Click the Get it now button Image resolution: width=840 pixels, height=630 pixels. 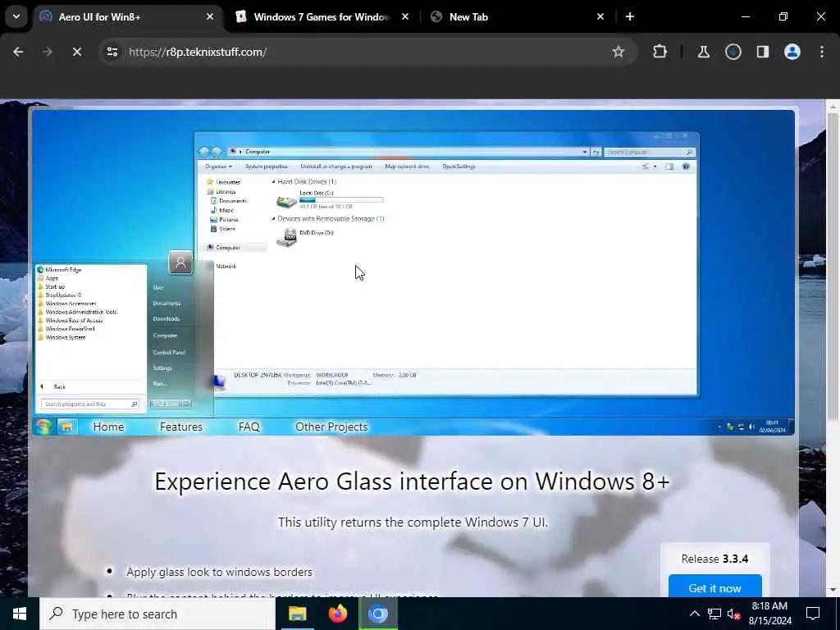(x=714, y=587)
